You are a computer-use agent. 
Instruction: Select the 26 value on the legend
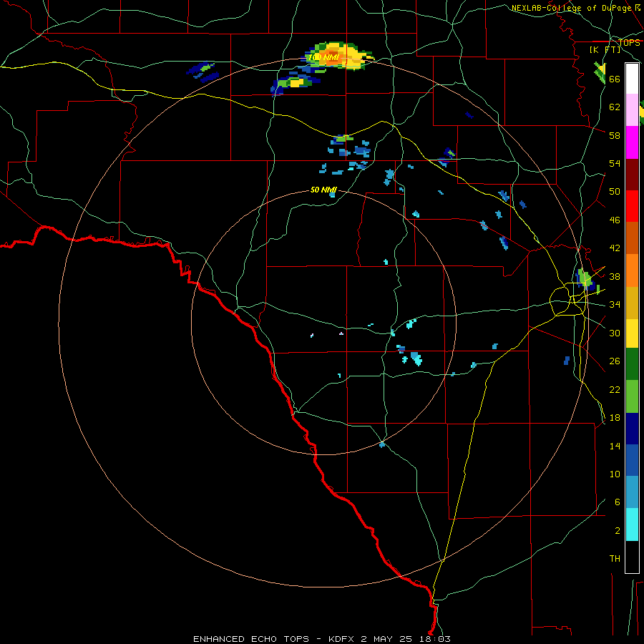click(x=615, y=361)
